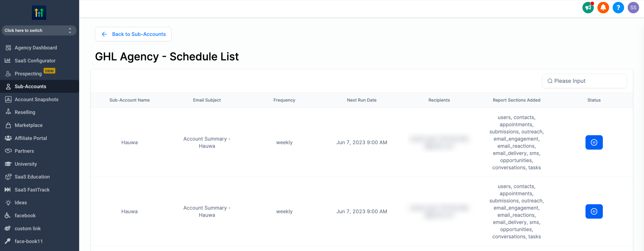Screen dimensions: 644x251
Task: Open the orange bell notifications
Action: [x=603, y=7]
